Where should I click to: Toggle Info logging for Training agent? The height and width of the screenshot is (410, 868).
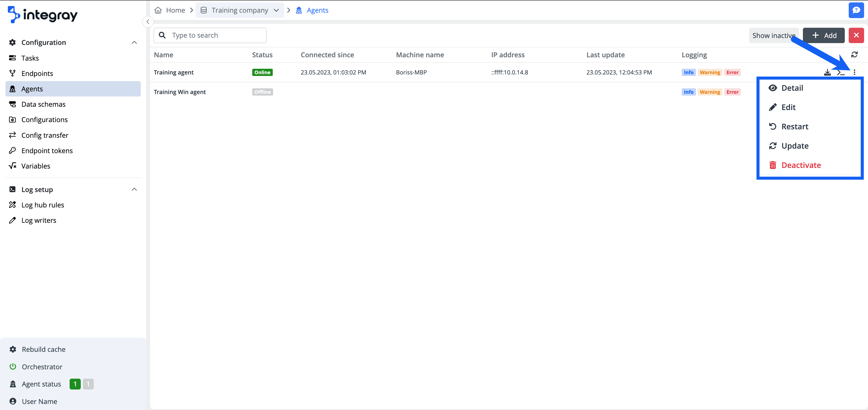coord(688,72)
